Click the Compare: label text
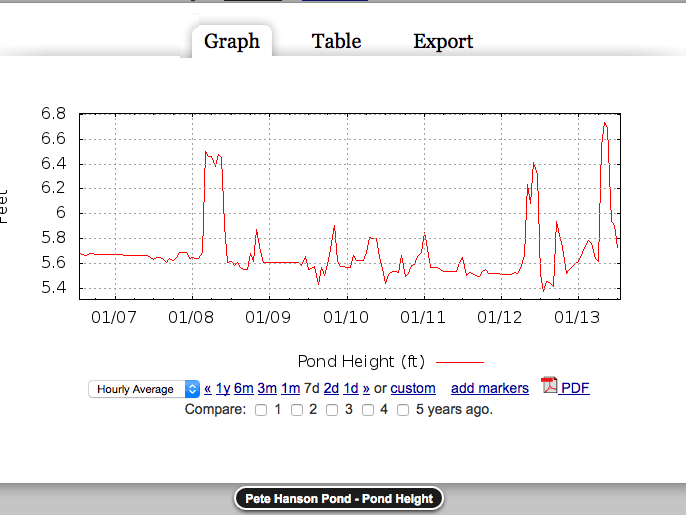The width and height of the screenshot is (686, 515). click(215, 410)
